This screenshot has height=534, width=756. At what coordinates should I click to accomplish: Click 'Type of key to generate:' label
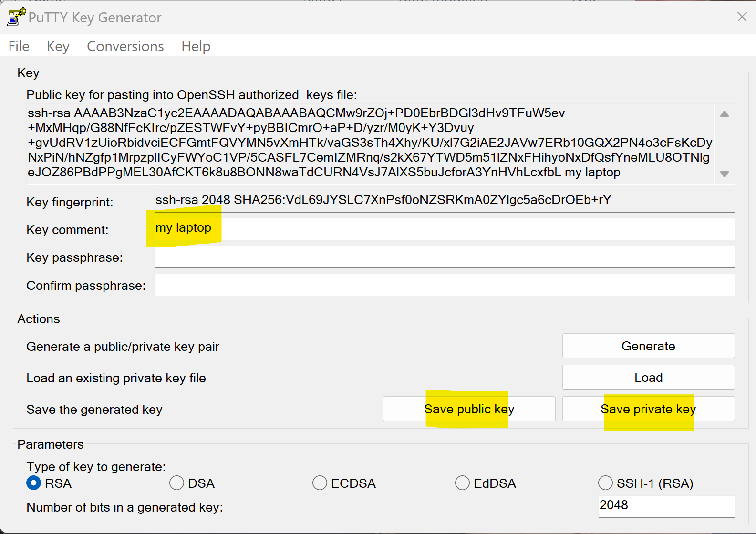click(96, 467)
